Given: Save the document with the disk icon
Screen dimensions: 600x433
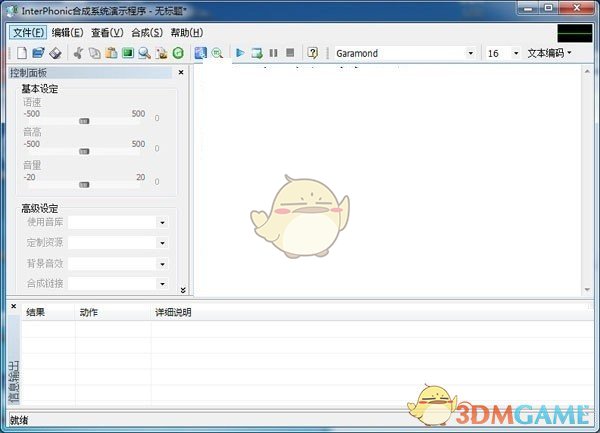Looking at the screenshot, I should (x=55, y=53).
